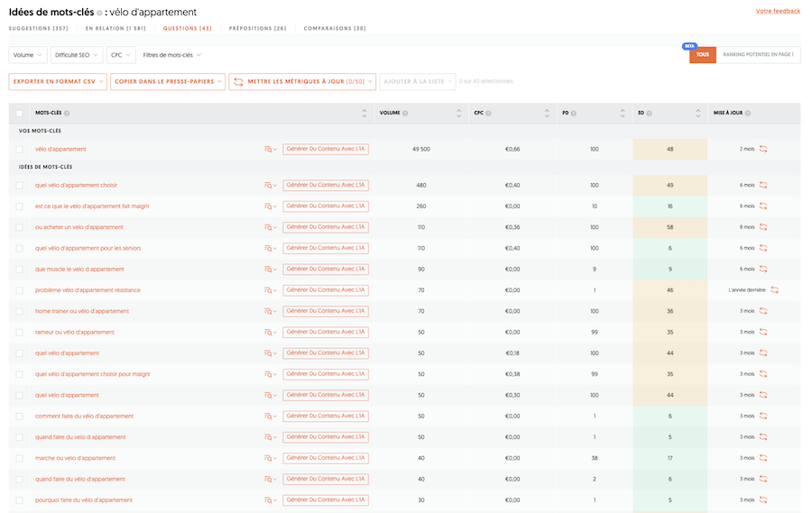Check the 'vélo d'appartement' keyword row
Viewport: 812px width, 513px height.
point(19,149)
